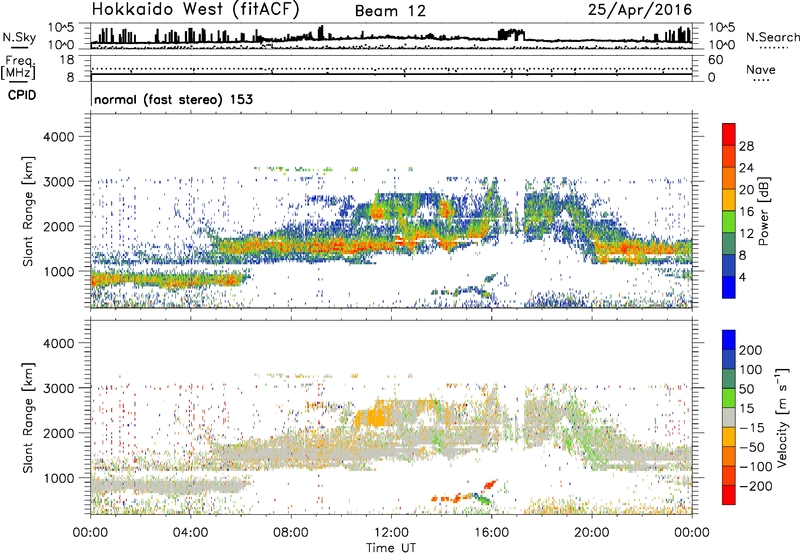The width and height of the screenshot is (800, 554).
Task: Click the '-200' tick on Velocity scale
Action: [x=756, y=486]
